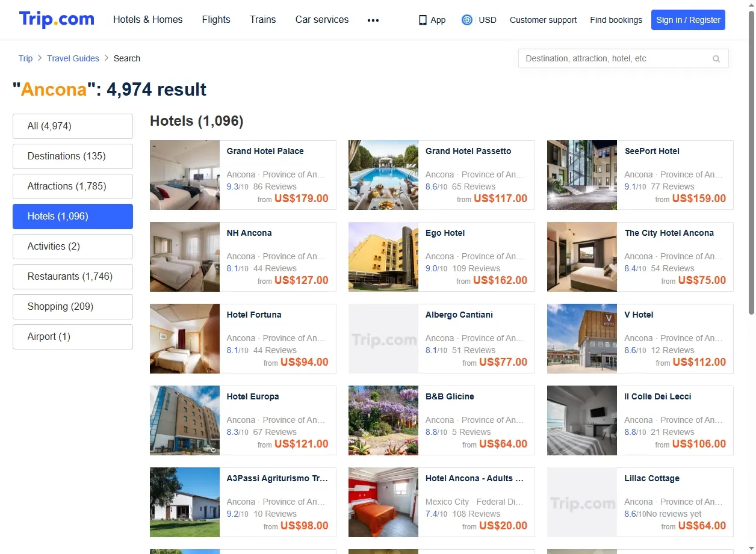This screenshot has width=756, height=554.
Task: Open Hotels & Homes menu
Action: click(148, 20)
